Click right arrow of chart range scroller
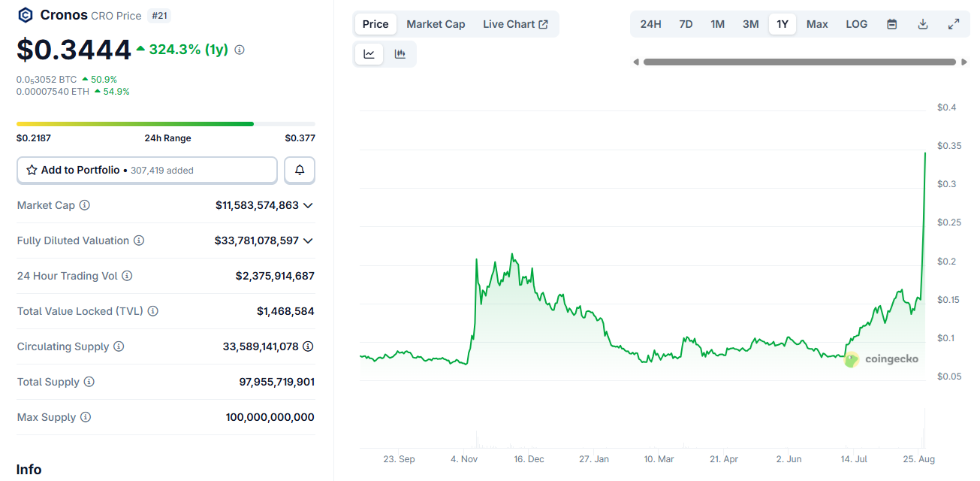The width and height of the screenshot is (980, 481). click(964, 62)
